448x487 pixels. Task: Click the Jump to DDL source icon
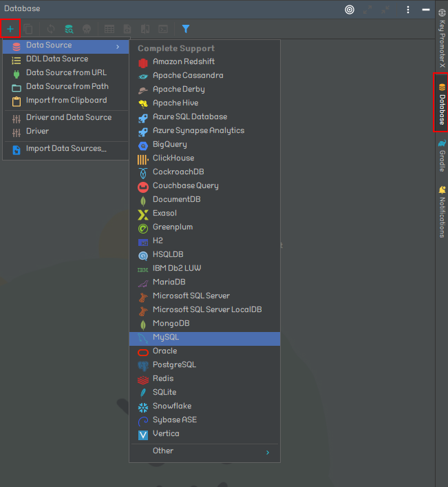point(127,29)
